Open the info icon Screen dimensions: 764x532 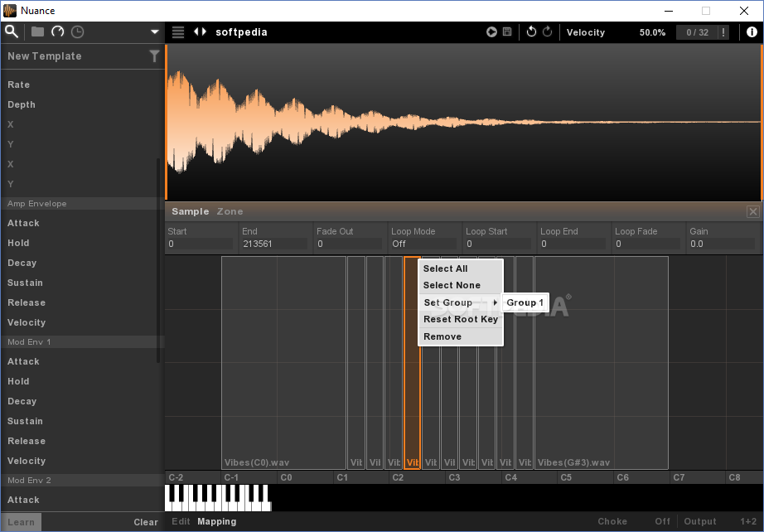tap(752, 32)
